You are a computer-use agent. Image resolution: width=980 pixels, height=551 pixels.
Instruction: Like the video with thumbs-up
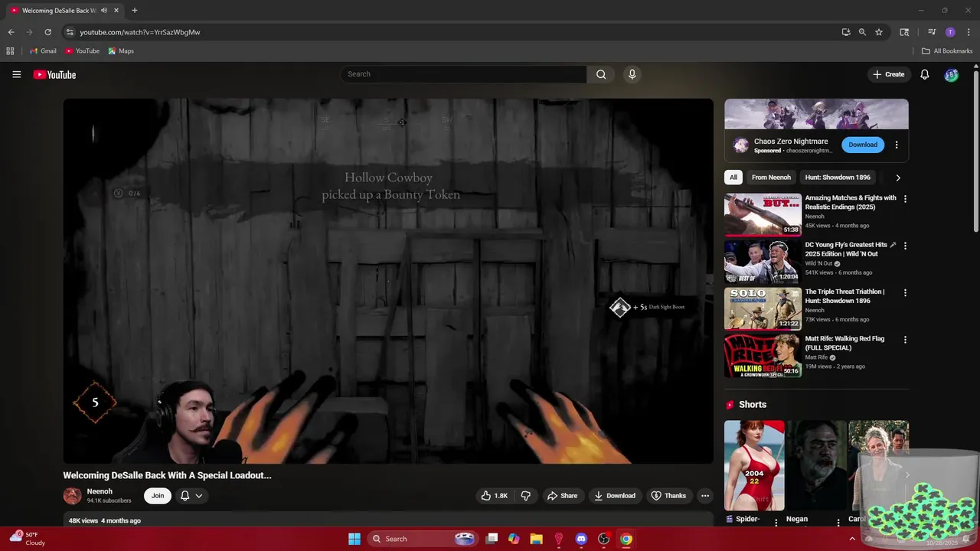coord(495,496)
